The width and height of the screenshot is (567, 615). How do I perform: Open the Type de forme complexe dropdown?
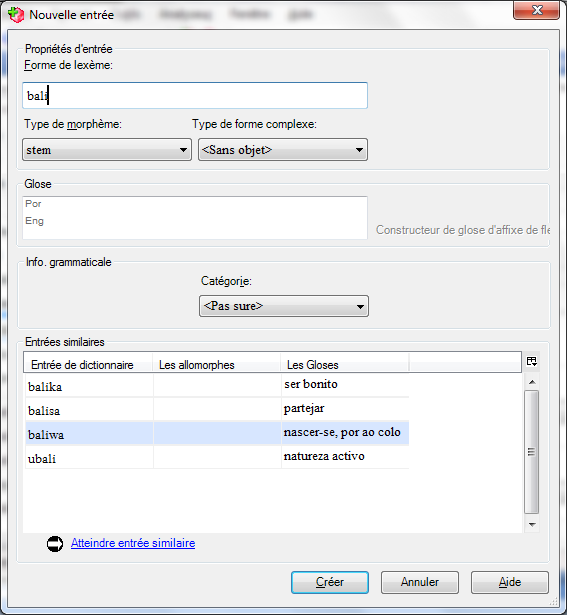(x=283, y=149)
